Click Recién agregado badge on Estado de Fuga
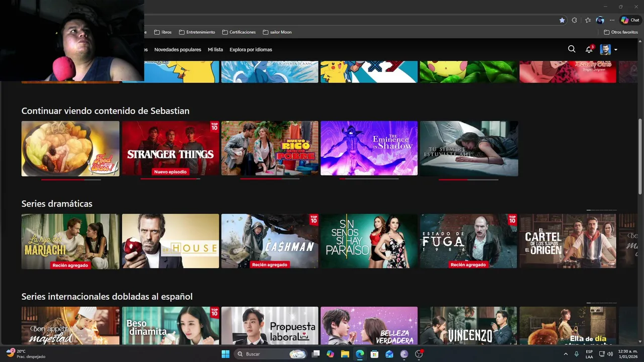The image size is (644, 362). 468,265
